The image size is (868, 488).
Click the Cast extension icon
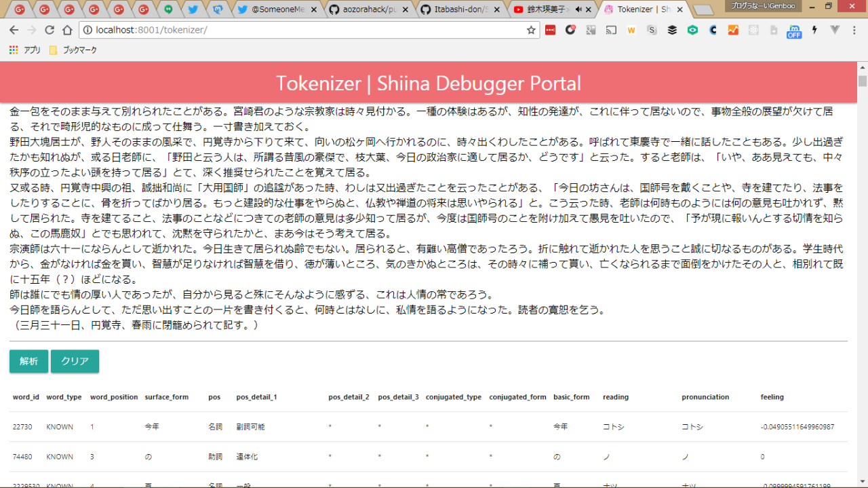(611, 30)
